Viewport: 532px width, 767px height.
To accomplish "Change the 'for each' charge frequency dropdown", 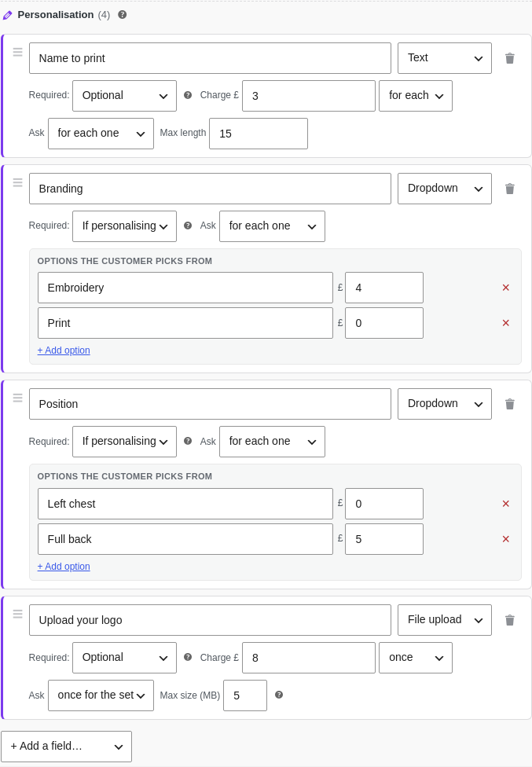I will tap(415, 96).
